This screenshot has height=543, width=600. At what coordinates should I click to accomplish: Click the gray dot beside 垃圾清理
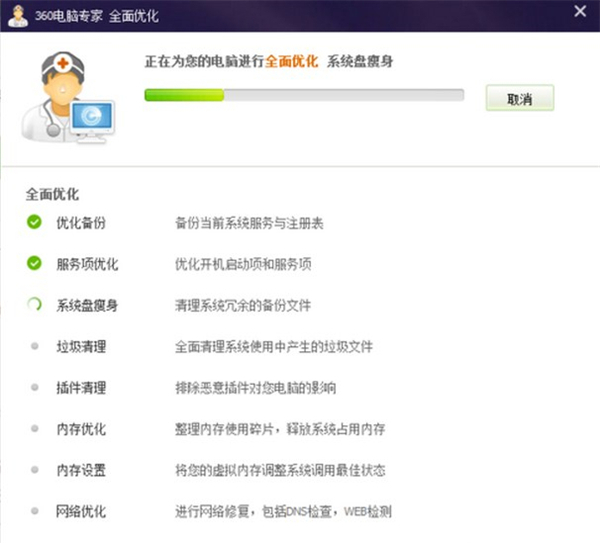(34, 346)
